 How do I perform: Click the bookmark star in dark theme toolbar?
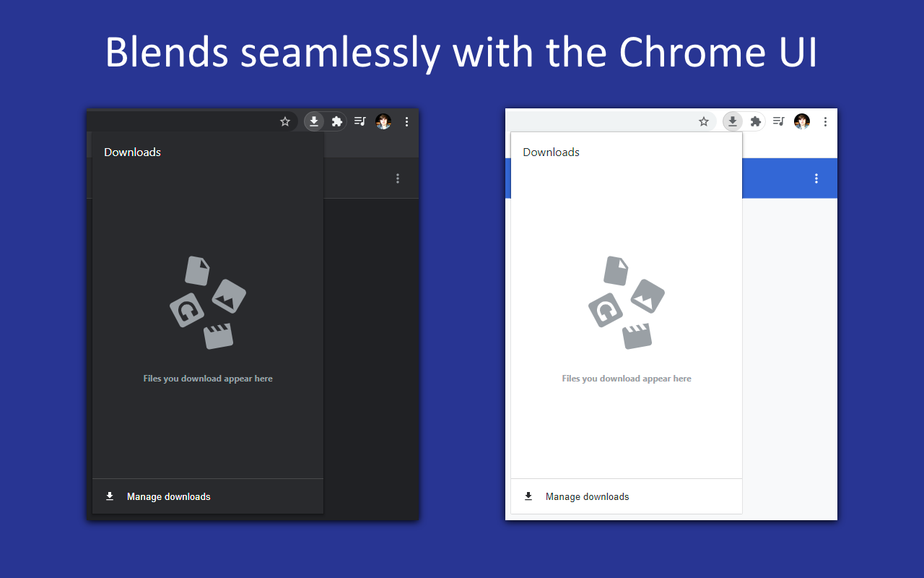pos(285,121)
